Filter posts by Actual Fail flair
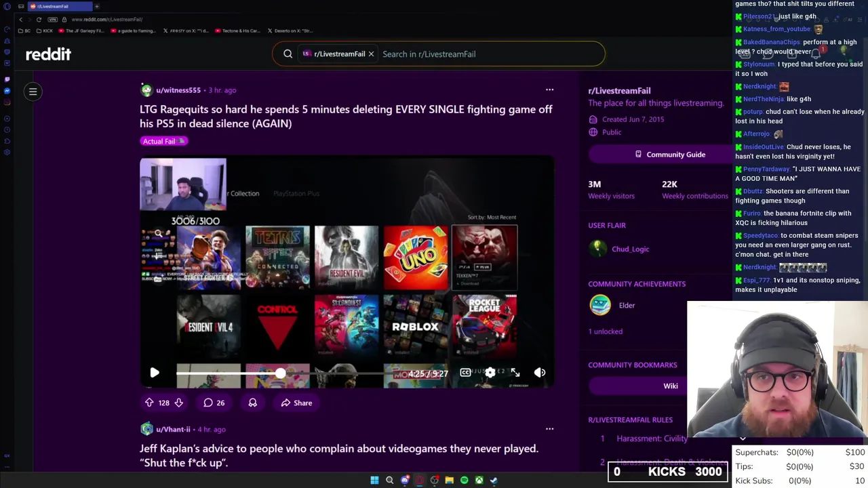868x488 pixels. [x=163, y=141]
